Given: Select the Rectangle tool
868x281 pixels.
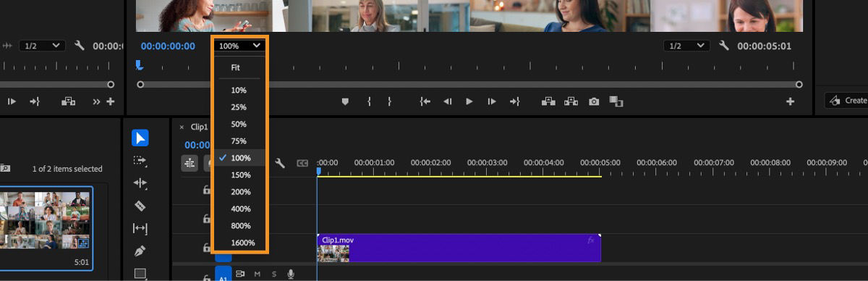Looking at the screenshot, I should point(140,274).
